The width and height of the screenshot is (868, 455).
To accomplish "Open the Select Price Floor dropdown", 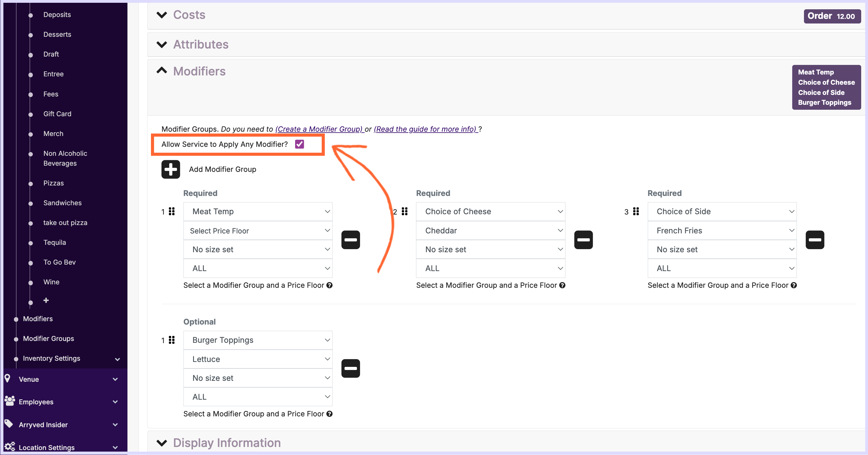I will [258, 231].
